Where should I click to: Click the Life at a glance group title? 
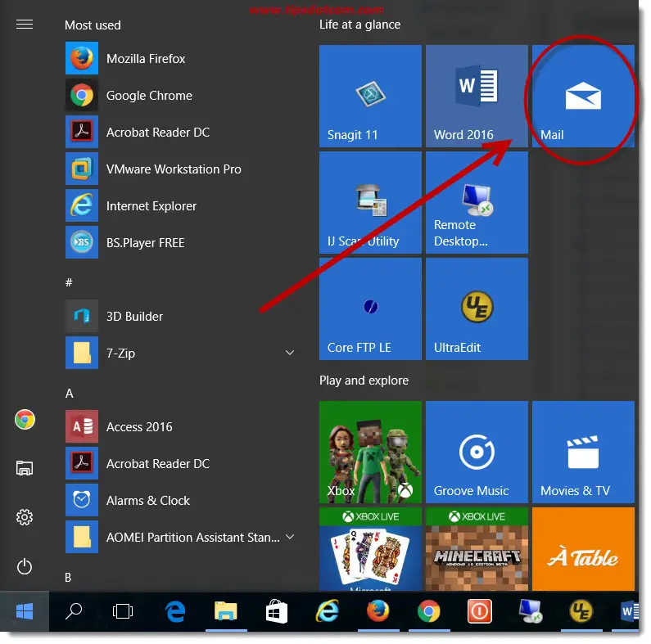tap(360, 25)
